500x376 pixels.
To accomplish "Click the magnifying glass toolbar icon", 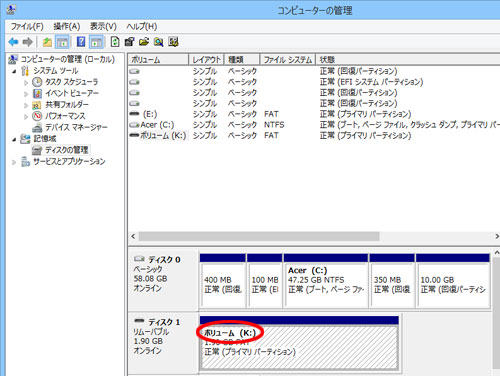I will click(x=158, y=42).
